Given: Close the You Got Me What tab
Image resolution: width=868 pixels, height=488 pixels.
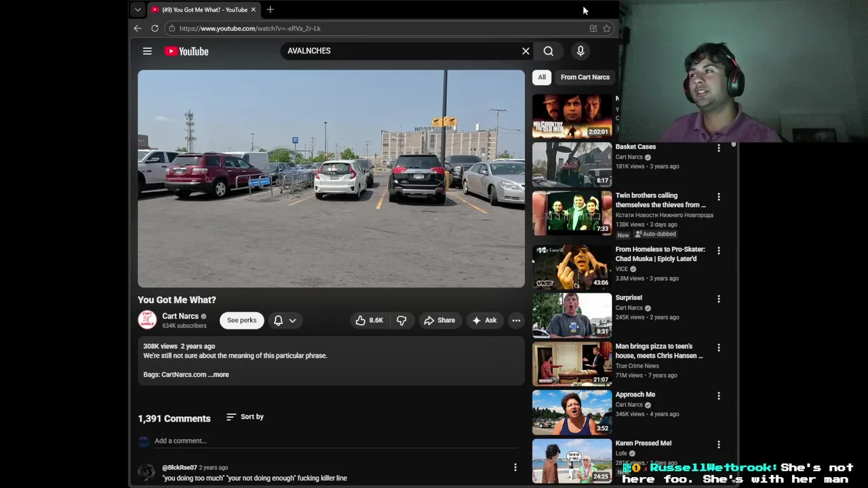Looking at the screenshot, I should click(254, 9).
